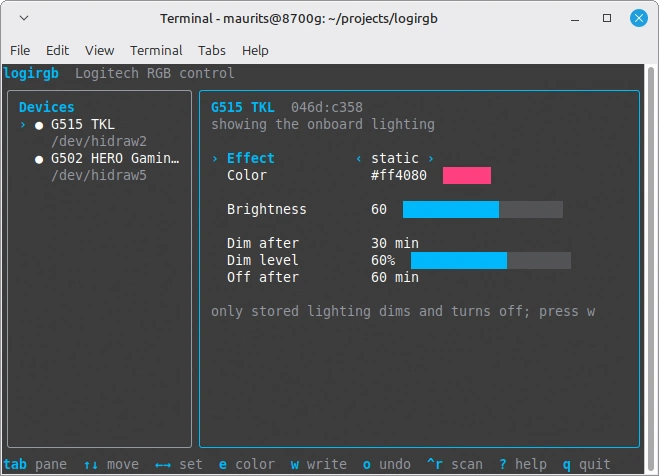Click the selection arrow beside G515 TKL
Image resolution: width=659 pixels, height=476 pixels.
click(x=23, y=125)
